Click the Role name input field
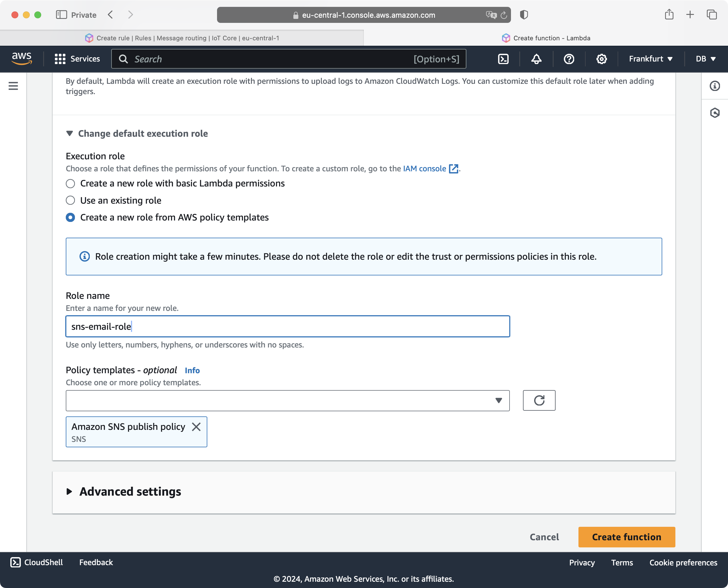Viewport: 728px width, 588px height. tap(288, 326)
